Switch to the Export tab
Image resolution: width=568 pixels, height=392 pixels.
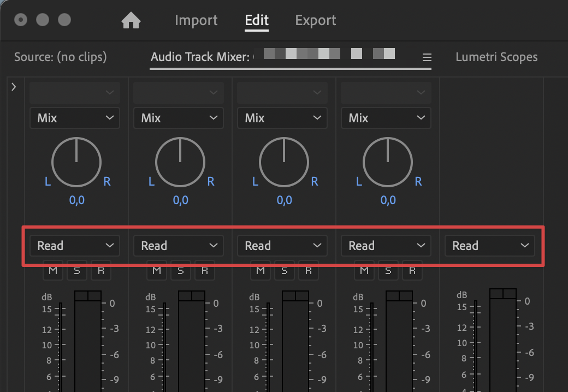pos(315,20)
